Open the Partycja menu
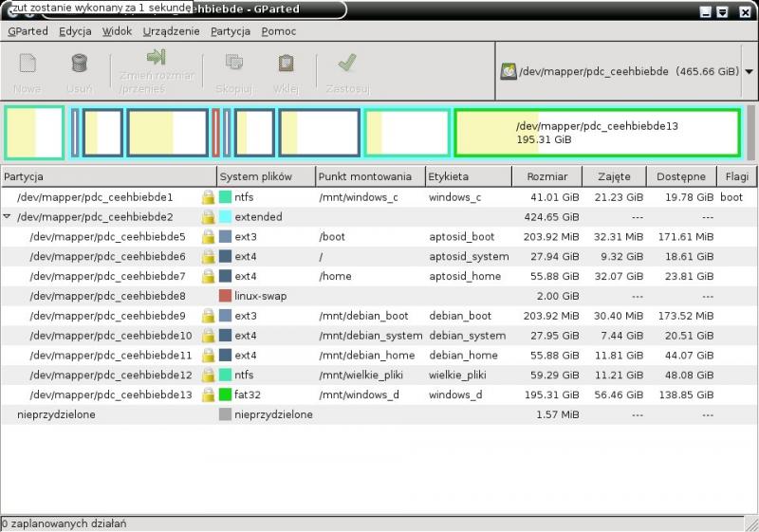 231,31
